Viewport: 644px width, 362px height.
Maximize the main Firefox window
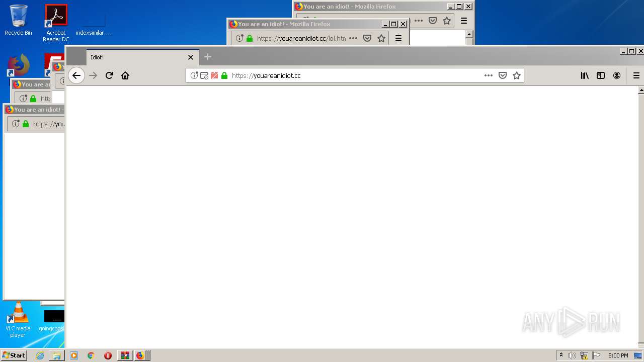click(632, 51)
